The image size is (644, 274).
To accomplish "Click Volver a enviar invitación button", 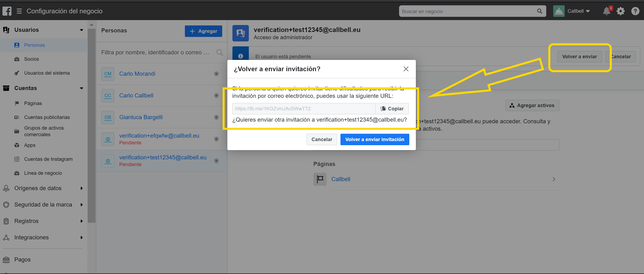I will [374, 139].
